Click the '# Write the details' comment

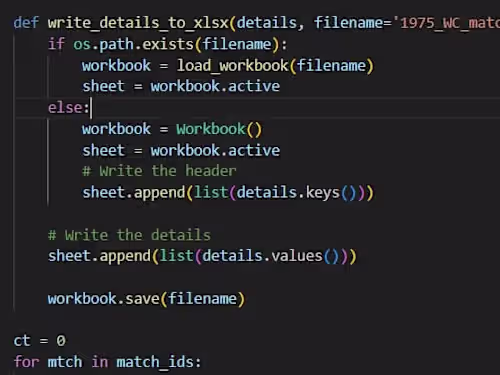pyautogui.click(x=129, y=235)
